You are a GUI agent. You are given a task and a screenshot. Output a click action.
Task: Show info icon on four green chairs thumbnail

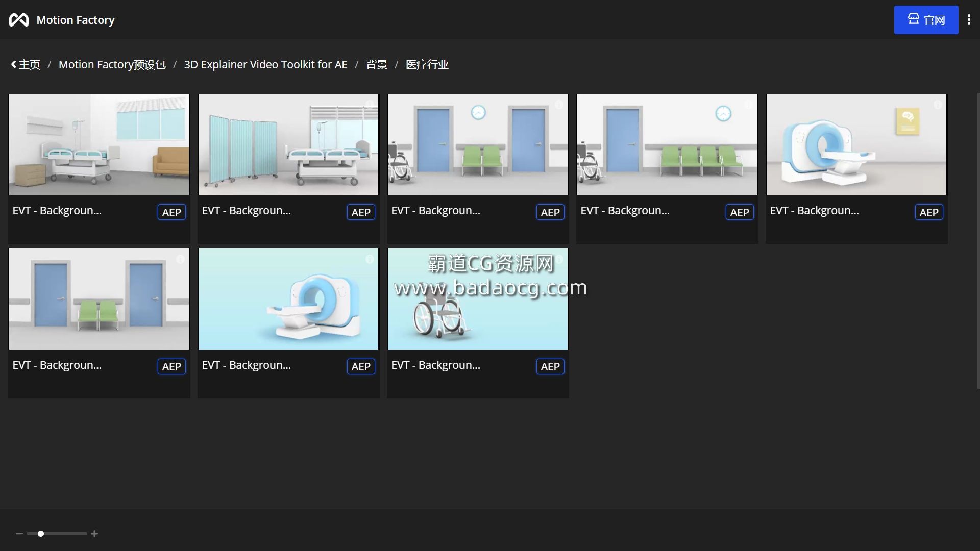point(748,105)
